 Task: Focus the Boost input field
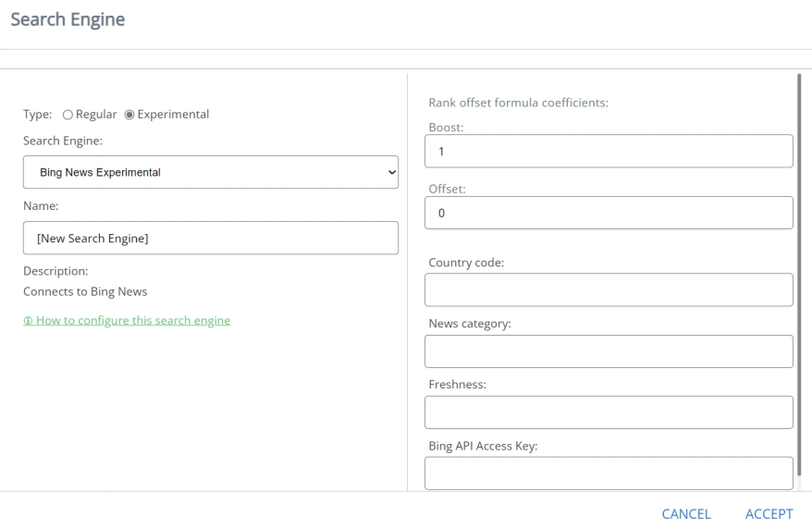click(x=609, y=151)
